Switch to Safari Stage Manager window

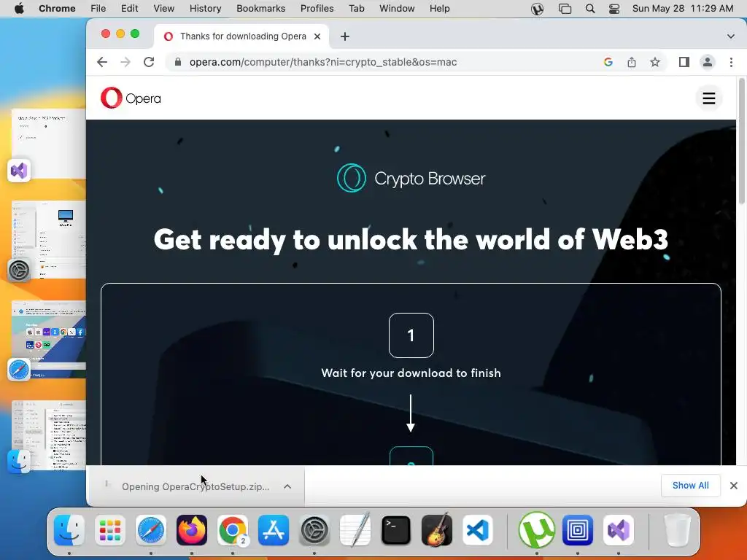[47, 341]
